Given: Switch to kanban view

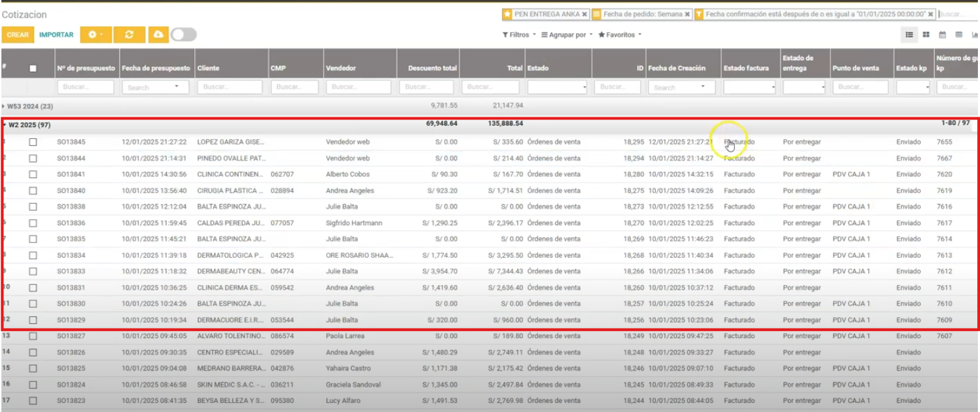Looking at the screenshot, I should pyautogui.click(x=926, y=34).
